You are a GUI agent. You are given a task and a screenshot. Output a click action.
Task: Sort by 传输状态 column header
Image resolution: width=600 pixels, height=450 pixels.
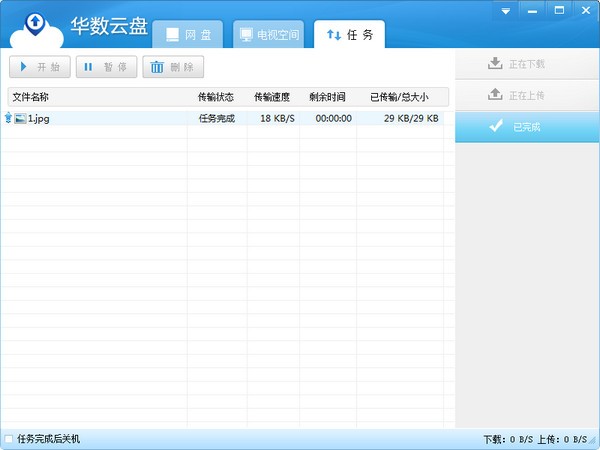(x=216, y=97)
